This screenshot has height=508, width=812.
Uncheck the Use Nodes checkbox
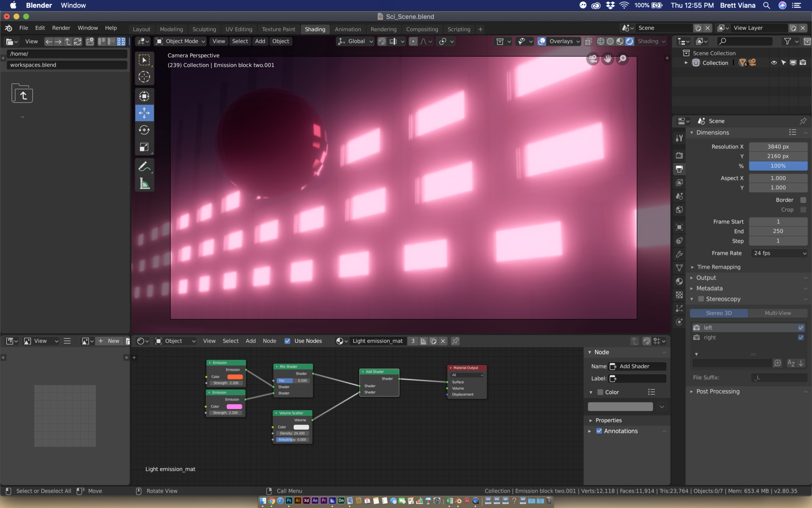coord(288,341)
